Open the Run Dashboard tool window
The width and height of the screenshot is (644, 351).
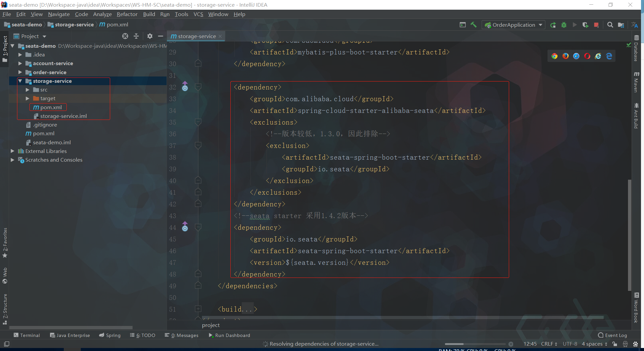coord(229,335)
